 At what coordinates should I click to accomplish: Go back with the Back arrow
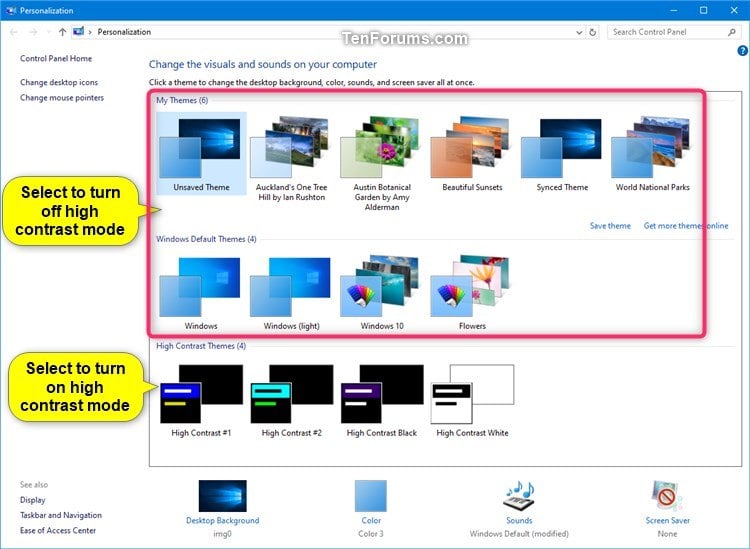(14, 32)
